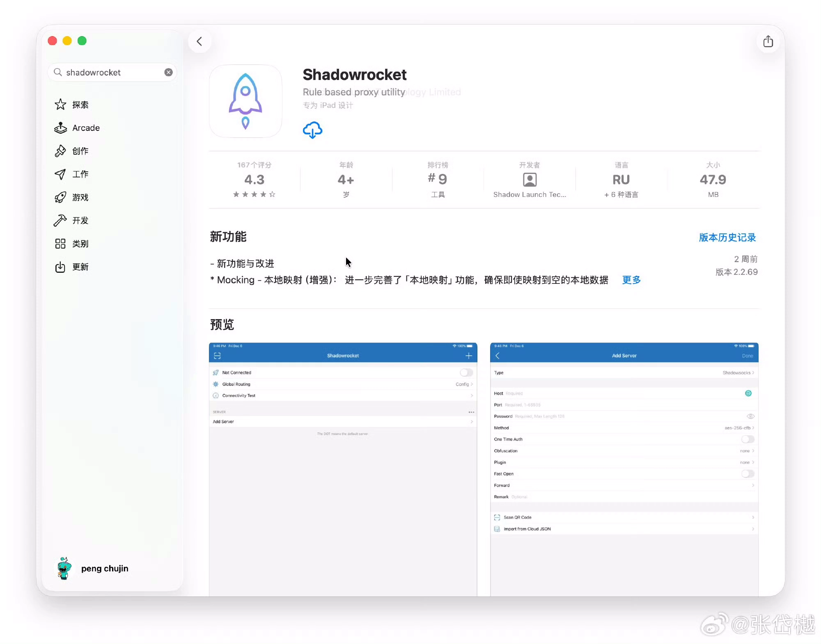Viewport: 821px width, 644px height.
Task: Click the 探索 star icon
Action: [x=60, y=105]
